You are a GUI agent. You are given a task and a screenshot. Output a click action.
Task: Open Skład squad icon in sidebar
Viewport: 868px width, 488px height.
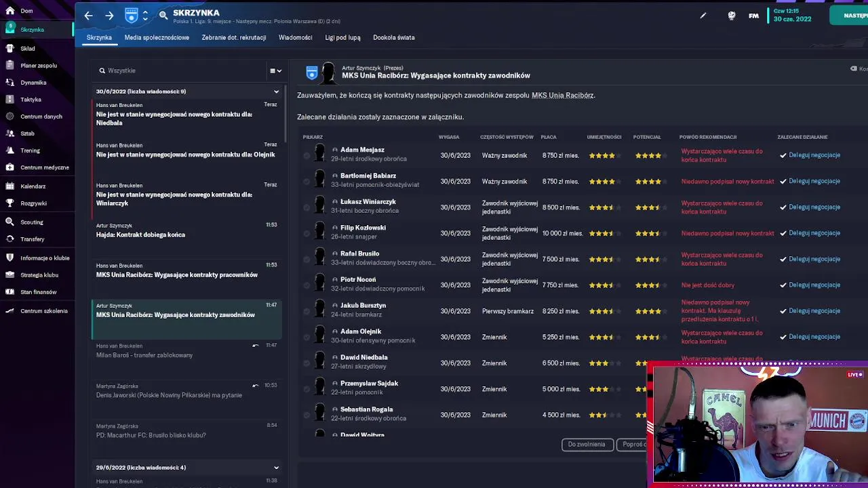point(9,48)
